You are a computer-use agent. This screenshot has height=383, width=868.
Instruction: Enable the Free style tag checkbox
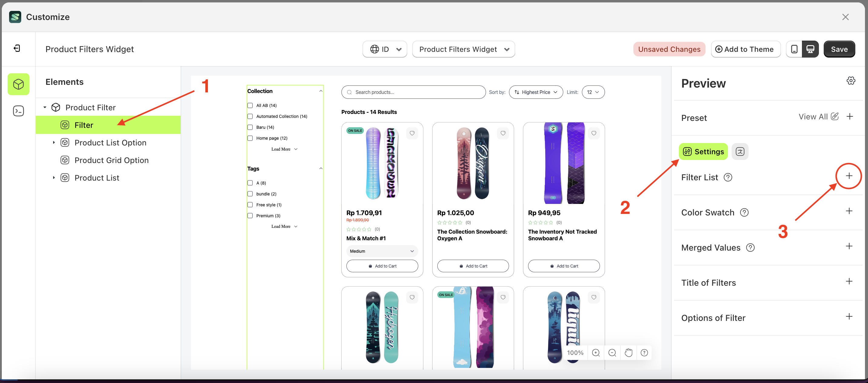(x=250, y=205)
